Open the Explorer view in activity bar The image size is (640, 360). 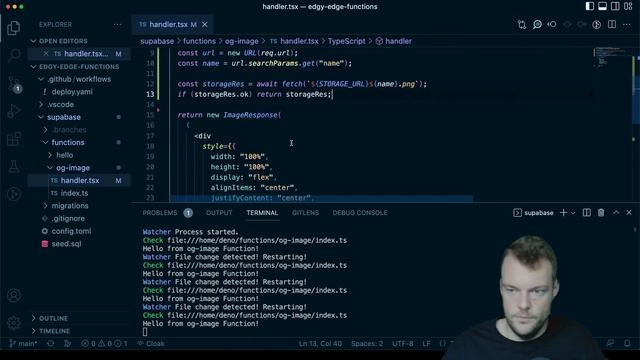[13, 28]
